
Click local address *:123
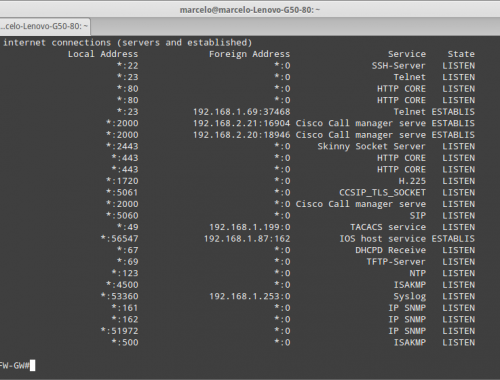point(125,273)
